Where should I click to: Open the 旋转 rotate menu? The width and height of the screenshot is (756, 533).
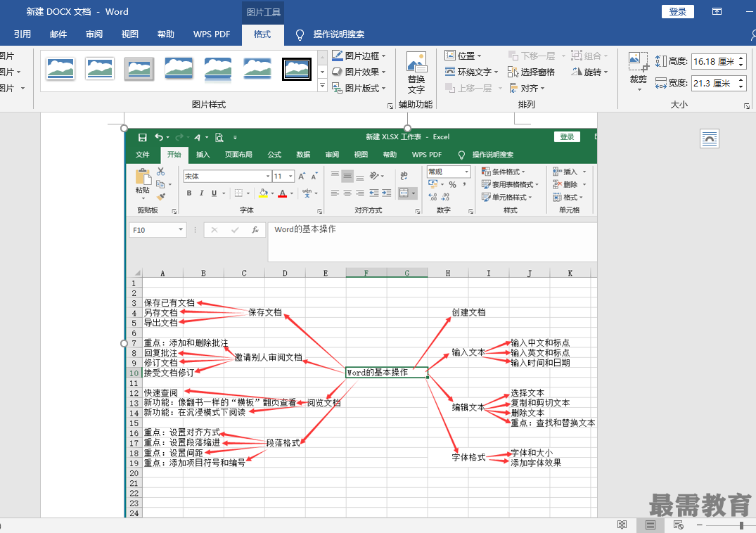[x=589, y=72]
